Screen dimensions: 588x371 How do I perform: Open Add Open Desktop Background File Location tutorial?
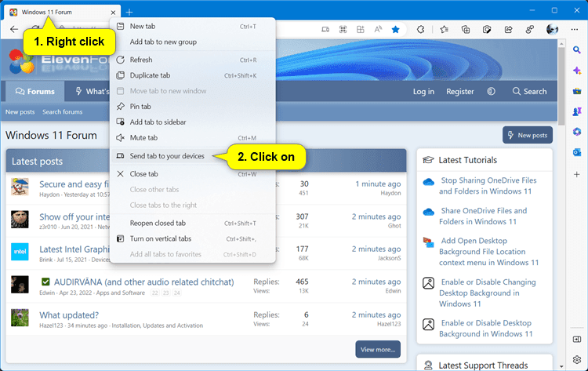point(488,252)
